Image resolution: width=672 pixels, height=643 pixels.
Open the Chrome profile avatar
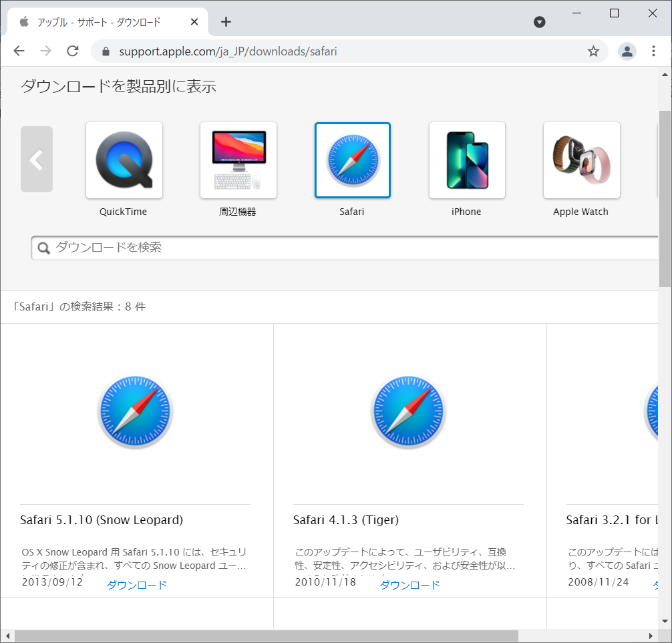tap(627, 51)
